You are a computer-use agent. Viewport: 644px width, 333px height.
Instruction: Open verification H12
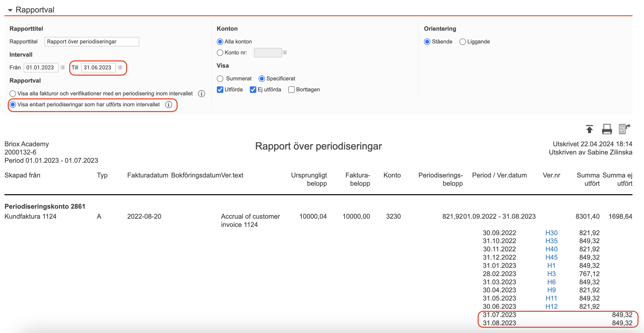[x=552, y=306]
